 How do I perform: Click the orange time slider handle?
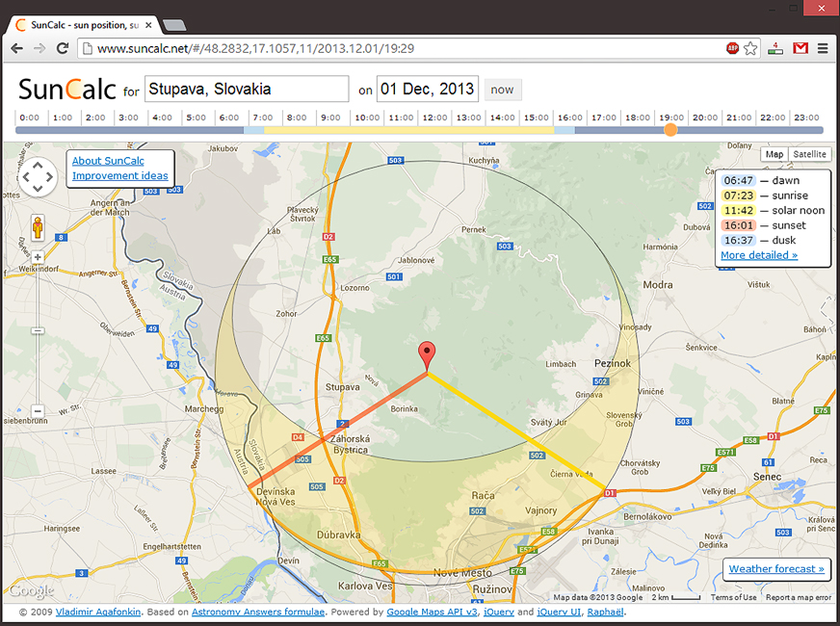(x=670, y=130)
